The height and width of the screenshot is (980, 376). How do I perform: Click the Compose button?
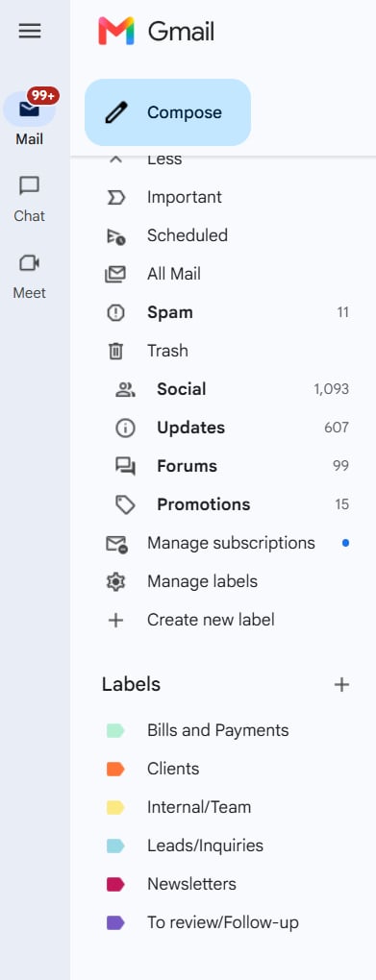tap(167, 112)
